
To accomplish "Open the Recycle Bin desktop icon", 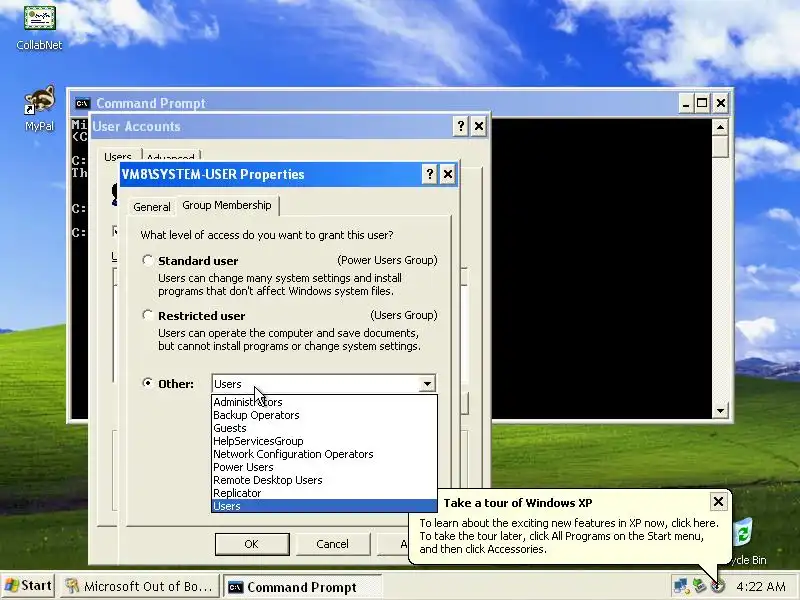I will 744,541.
